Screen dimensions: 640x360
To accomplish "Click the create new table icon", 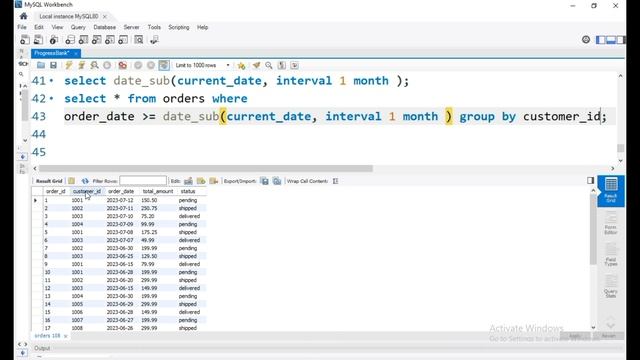I will click(x=83, y=40).
